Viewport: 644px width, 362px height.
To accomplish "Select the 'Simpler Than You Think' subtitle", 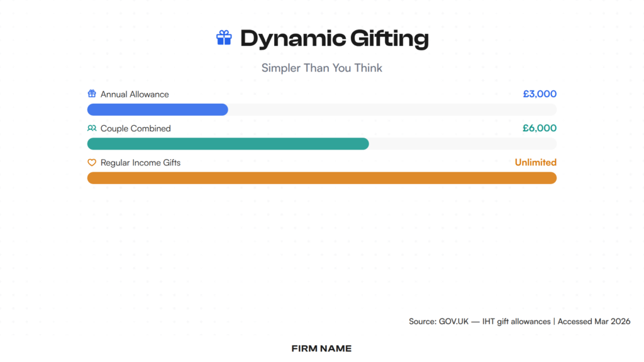I will 321,68.
